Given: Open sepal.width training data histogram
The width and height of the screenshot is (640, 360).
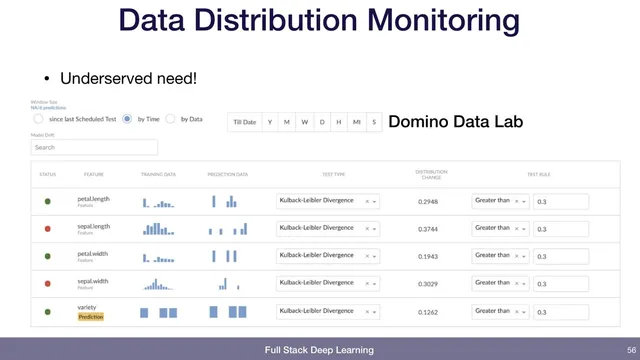Looking at the screenshot, I should [158, 284].
